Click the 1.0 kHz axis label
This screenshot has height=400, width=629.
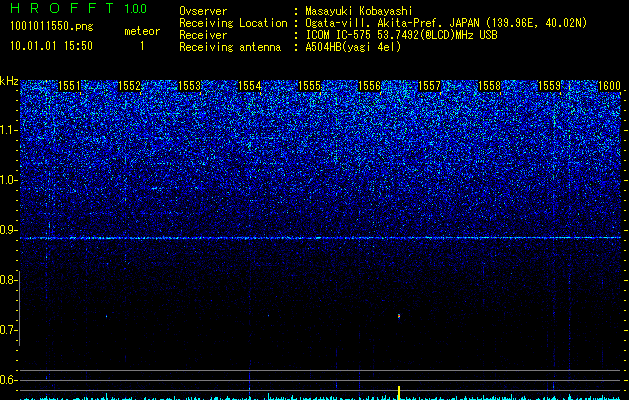8,180
